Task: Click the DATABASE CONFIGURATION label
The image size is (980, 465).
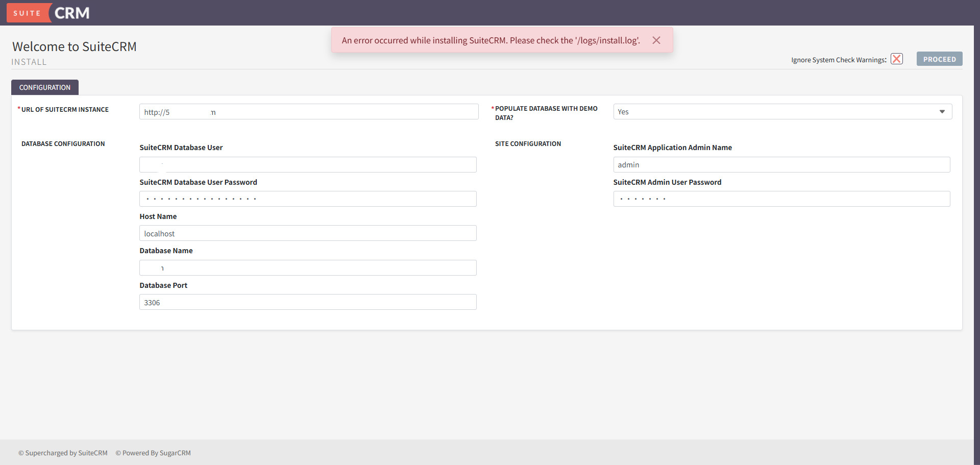Action: (x=63, y=144)
